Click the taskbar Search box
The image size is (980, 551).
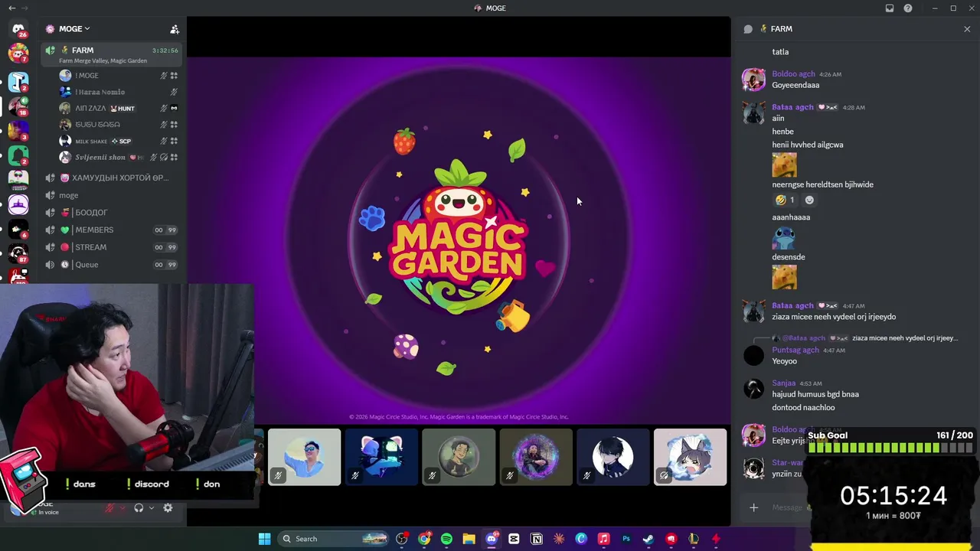335,539
